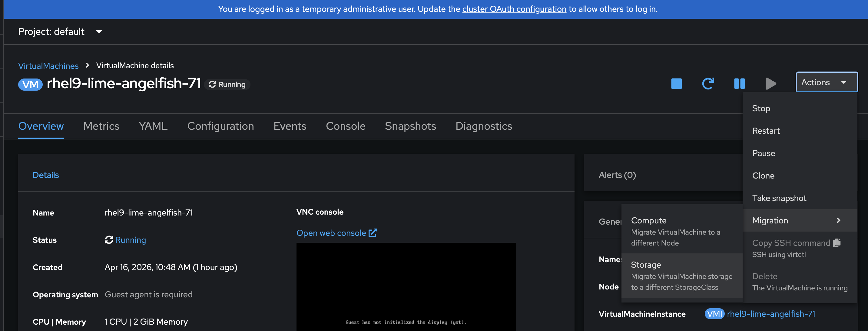The width and height of the screenshot is (868, 331).
Task: Click the Running status badge in the header
Action: click(x=227, y=84)
